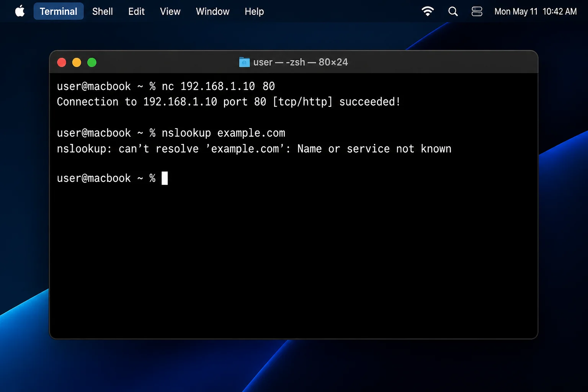Screen dimensions: 588x392
Task: Click the folder icon in Terminal title bar
Action: [x=244, y=62]
